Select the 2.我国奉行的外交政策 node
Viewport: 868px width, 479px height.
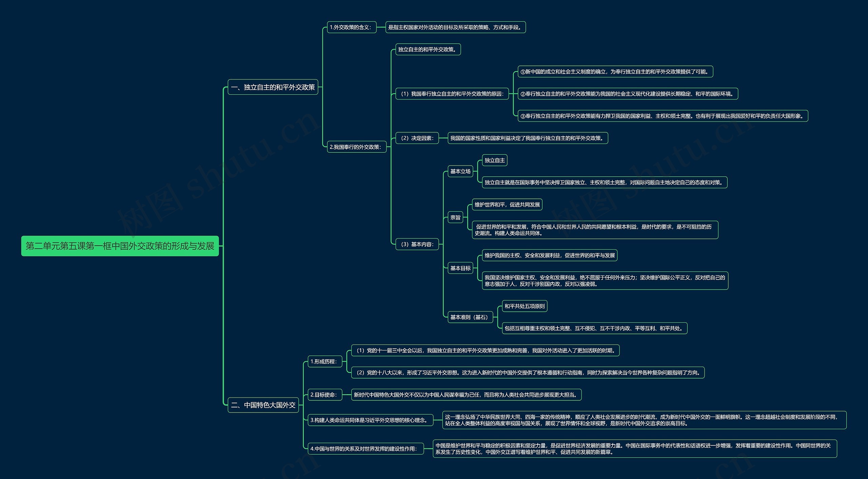tap(356, 147)
